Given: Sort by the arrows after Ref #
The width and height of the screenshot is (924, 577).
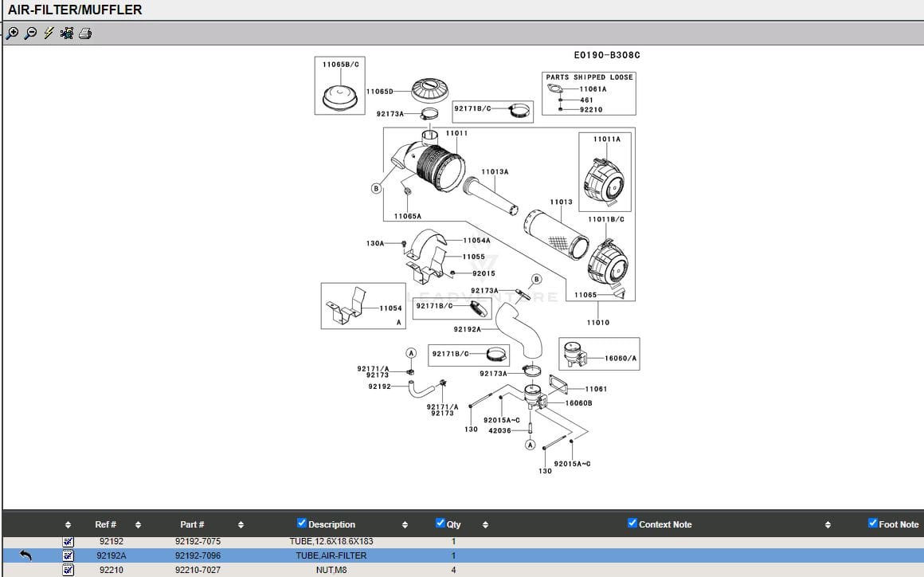Looking at the screenshot, I should coord(138,525).
